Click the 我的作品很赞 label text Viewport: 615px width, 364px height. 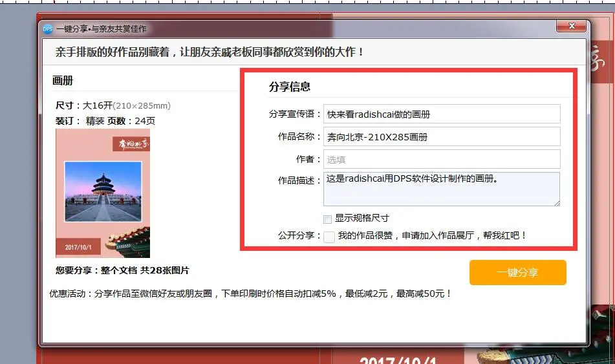pyautogui.click(x=432, y=236)
